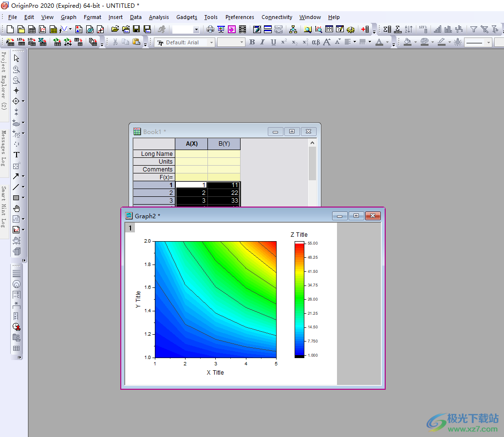This screenshot has width=504, height=437.
Task: Select the Pan hand tool
Action: pyautogui.click(x=17, y=209)
